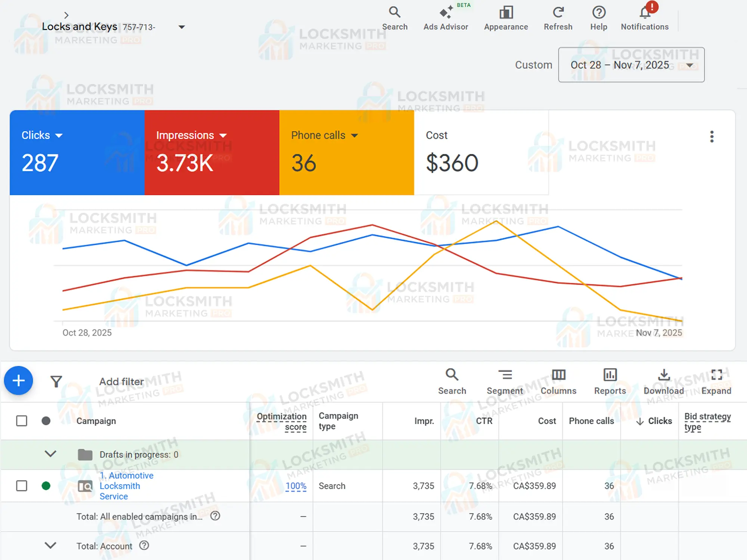This screenshot has height=560, width=747.
Task: Collapse the Drafts in progress row
Action: pyautogui.click(x=51, y=454)
